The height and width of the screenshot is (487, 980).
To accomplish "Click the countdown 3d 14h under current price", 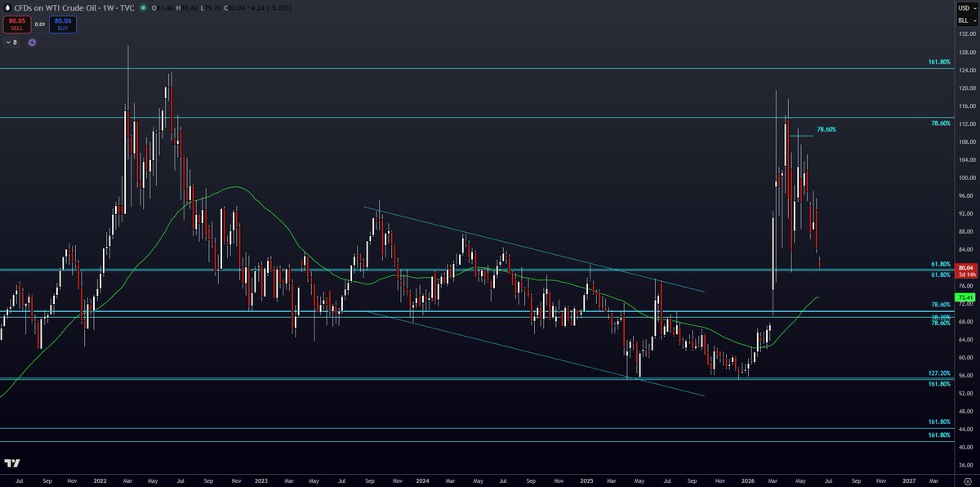I will click(x=965, y=275).
